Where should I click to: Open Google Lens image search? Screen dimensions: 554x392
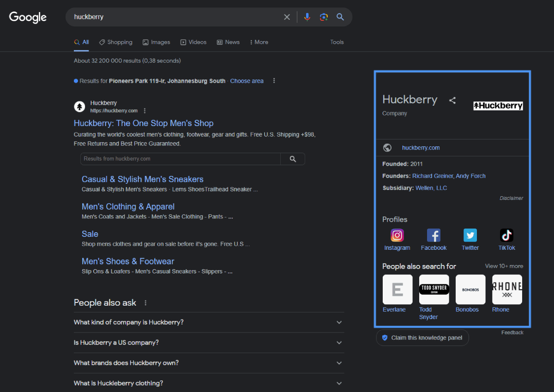pyautogui.click(x=324, y=17)
